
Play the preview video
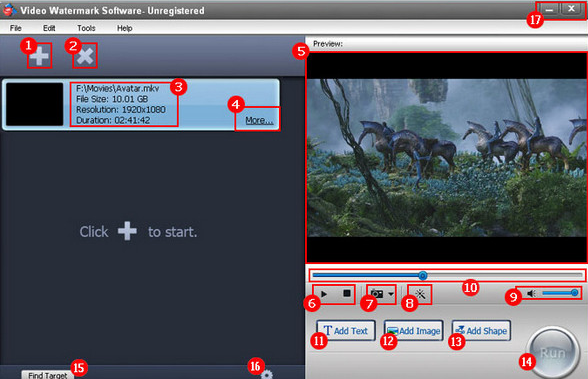coord(324,294)
